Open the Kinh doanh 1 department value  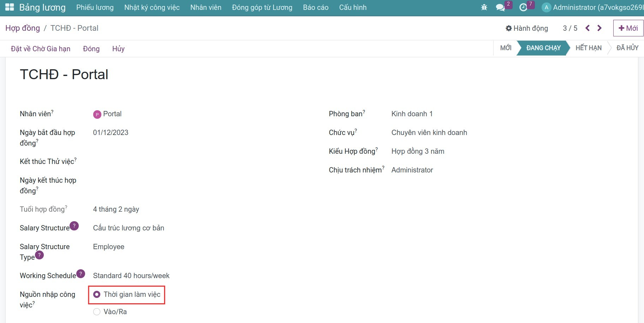point(412,114)
